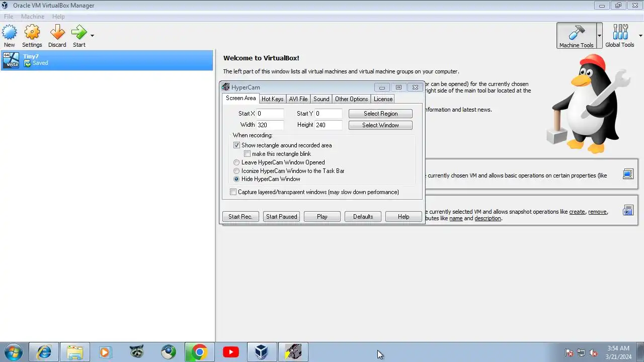Select HyperCam Screen Area tab

click(x=240, y=98)
